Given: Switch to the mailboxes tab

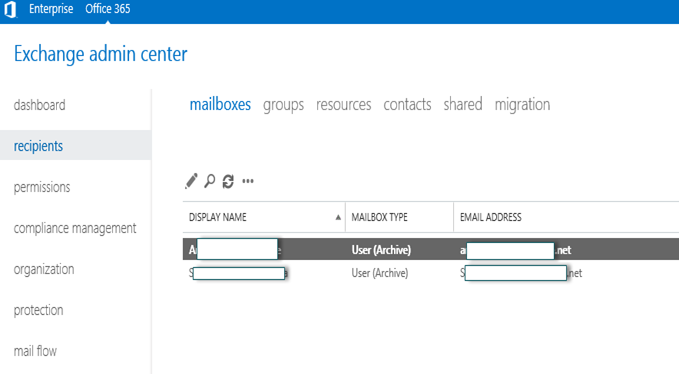Looking at the screenshot, I should point(220,104).
